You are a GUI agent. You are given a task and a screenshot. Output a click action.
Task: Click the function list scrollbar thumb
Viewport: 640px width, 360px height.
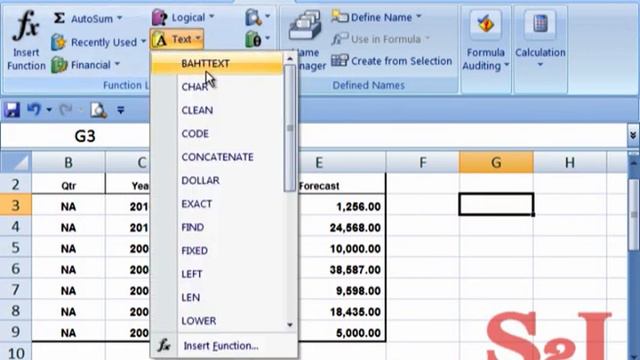click(x=290, y=128)
